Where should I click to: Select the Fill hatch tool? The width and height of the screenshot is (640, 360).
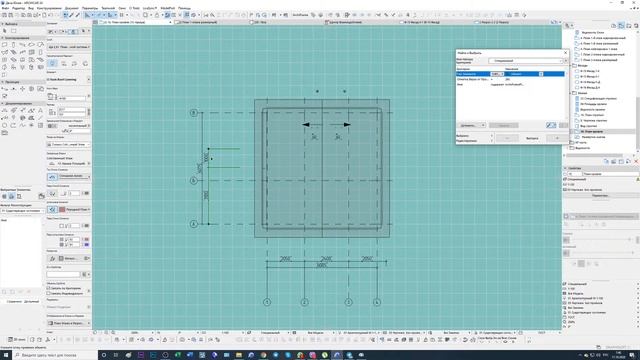31,118
